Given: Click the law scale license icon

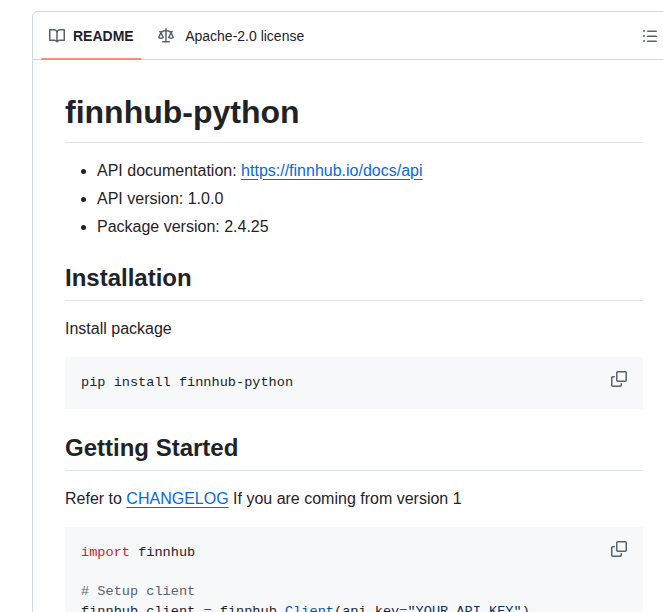Looking at the screenshot, I should pos(166,36).
